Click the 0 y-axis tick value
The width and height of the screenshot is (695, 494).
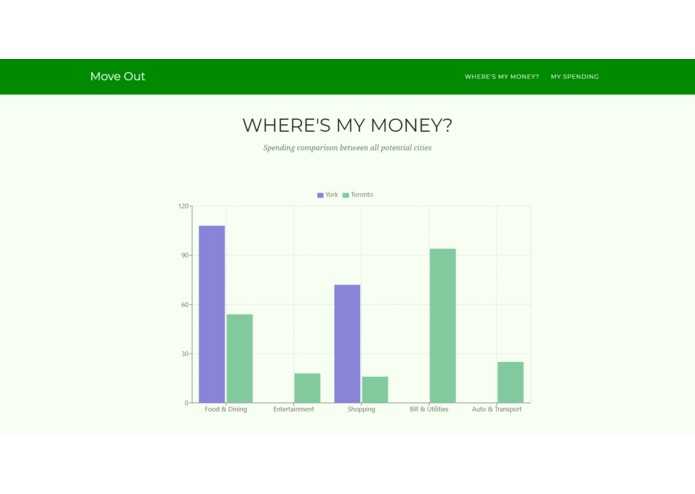tap(187, 403)
